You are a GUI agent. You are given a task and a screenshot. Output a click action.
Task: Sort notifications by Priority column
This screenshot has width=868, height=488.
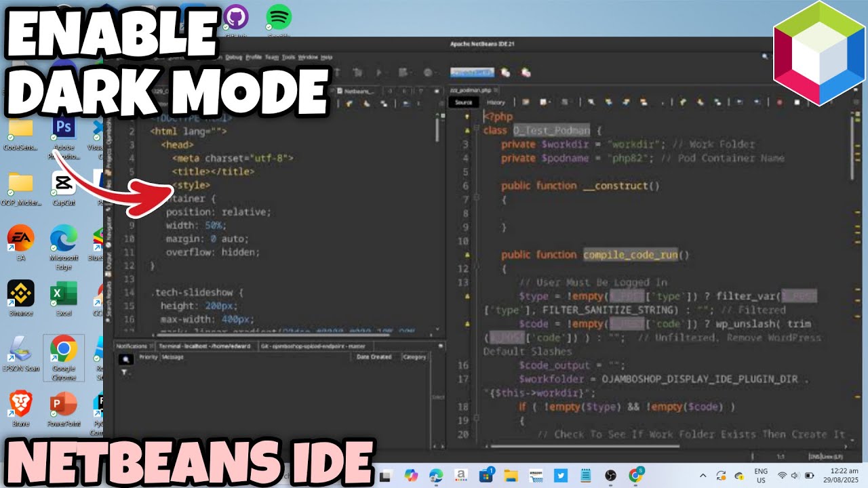pos(148,357)
